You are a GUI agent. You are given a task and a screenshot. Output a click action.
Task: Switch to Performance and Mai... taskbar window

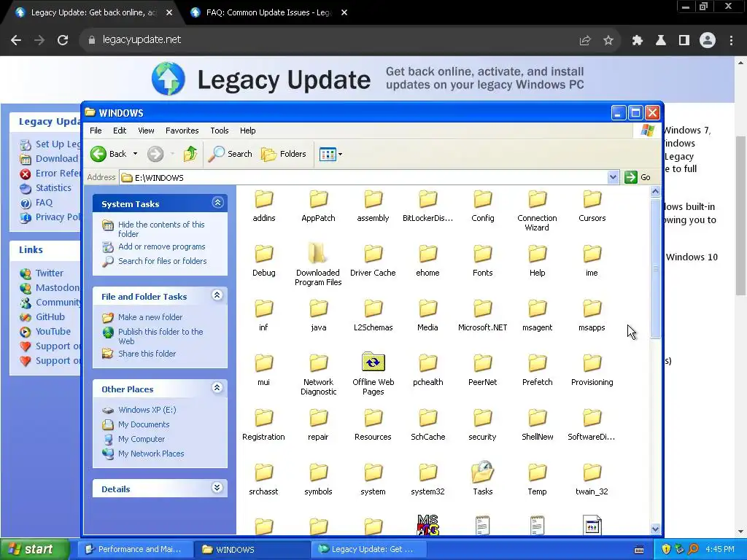[x=135, y=549]
